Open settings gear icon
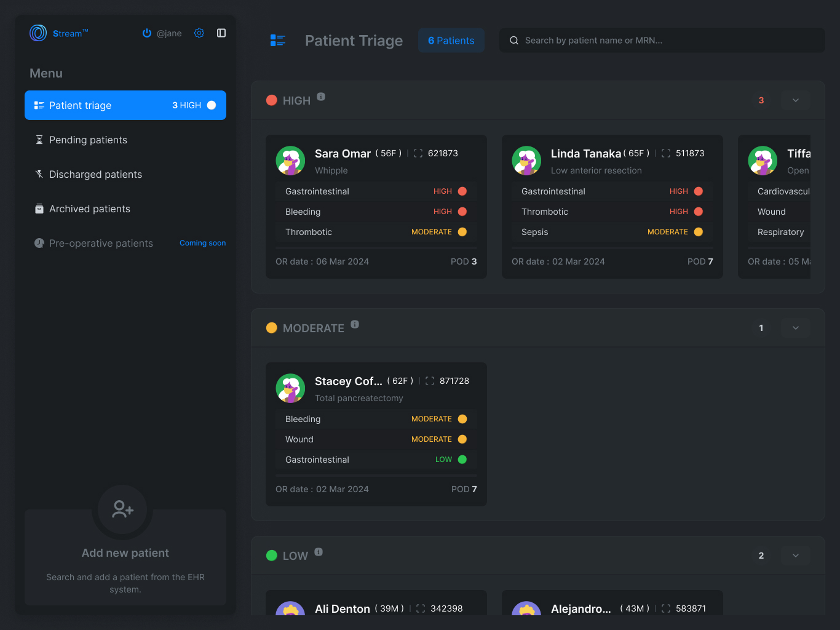Image resolution: width=840 pixels, height=630 pixels. pos(199,33)
